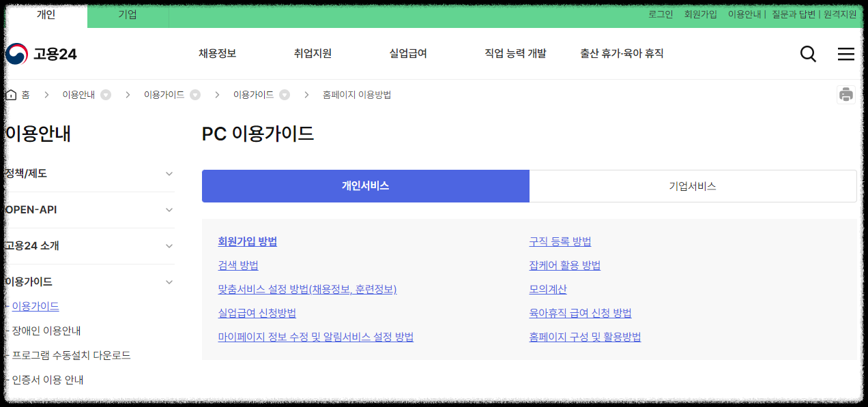Open the 실업급여 main menu
The image size is (868, 407).
tap(408, 53)
